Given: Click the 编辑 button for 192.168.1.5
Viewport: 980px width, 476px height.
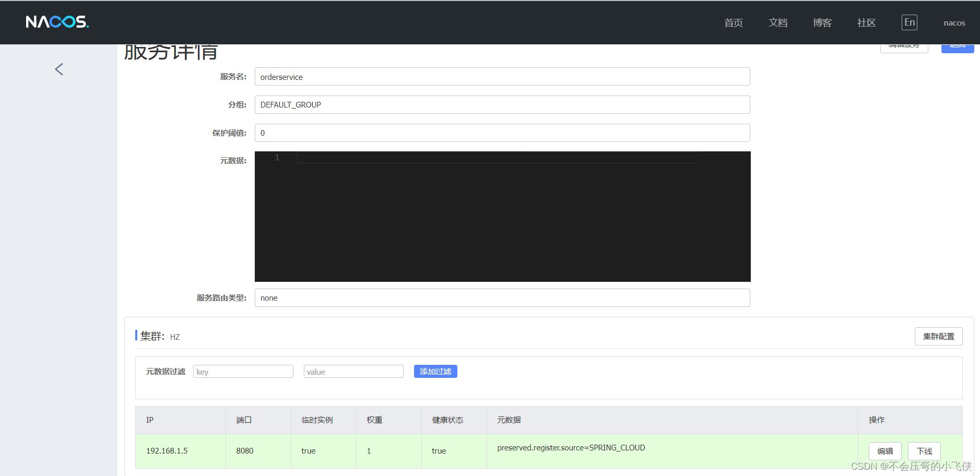Looking at the screenshot, I should click(x=885, y=451).
